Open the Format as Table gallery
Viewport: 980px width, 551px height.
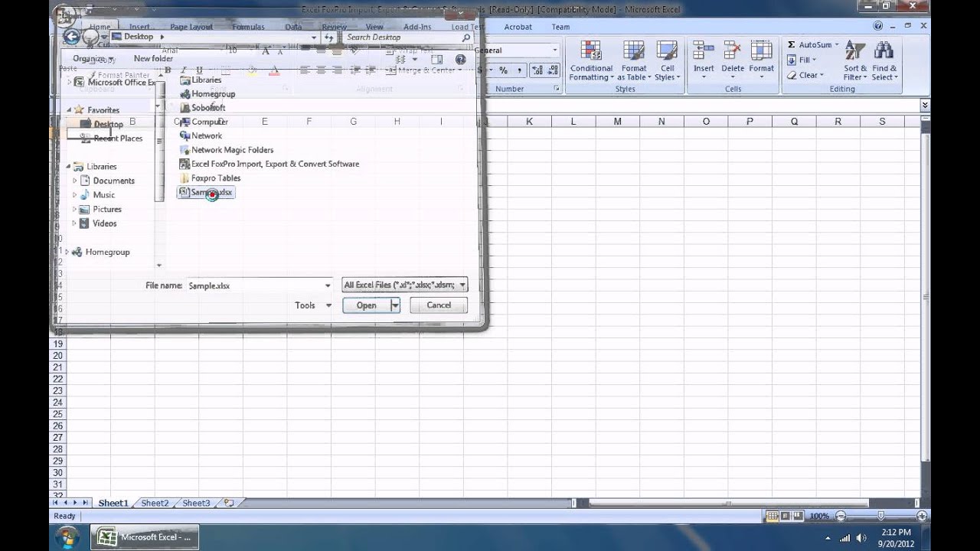pyautogui.click(x=634, y=61)
